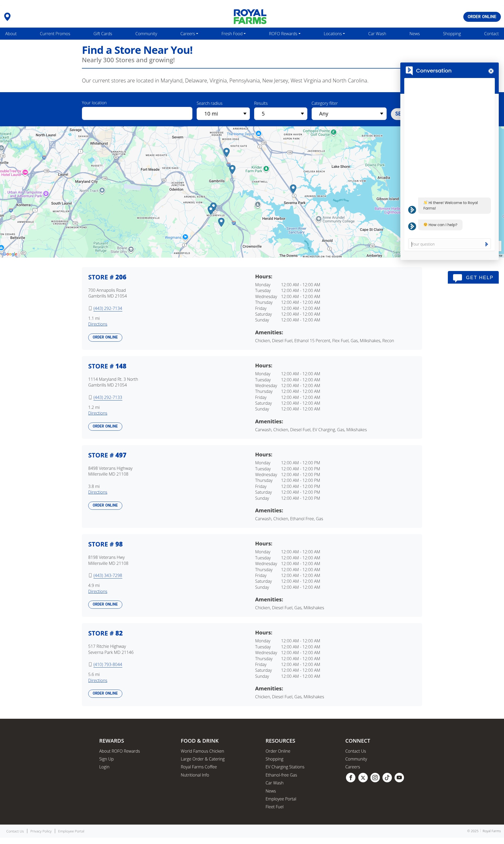Click Compass Pointe Golf Course marker

pos(334,132)
